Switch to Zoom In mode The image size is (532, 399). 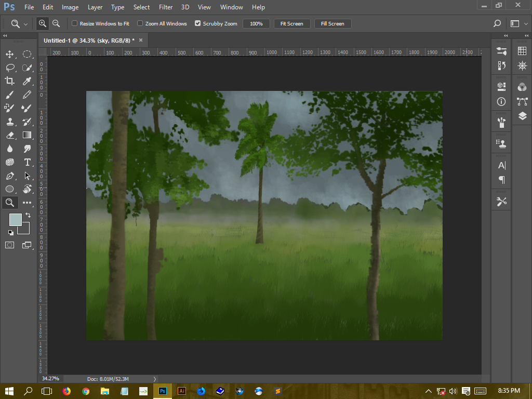[x=43, y=23]
